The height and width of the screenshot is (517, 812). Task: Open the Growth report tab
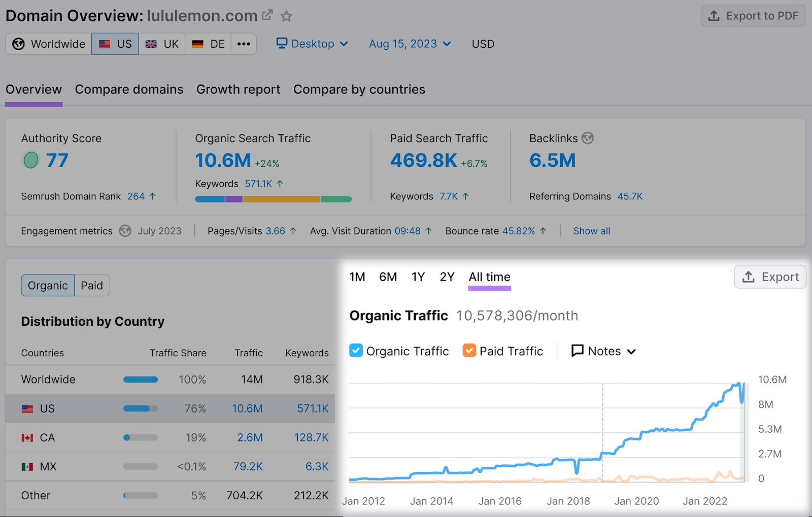[x=238, y=89]
